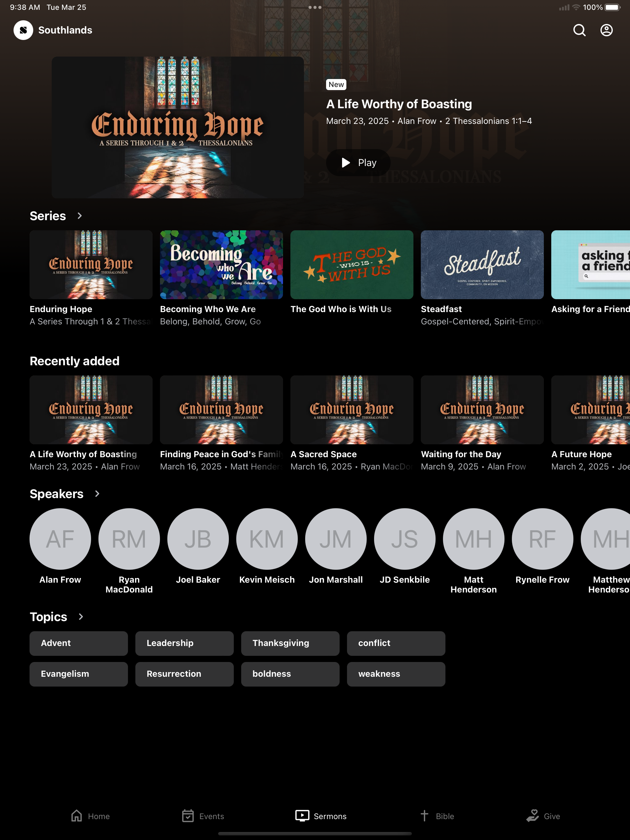Open the account profile icon
This screenshot has width=630, height=840.
coord(606,30)
